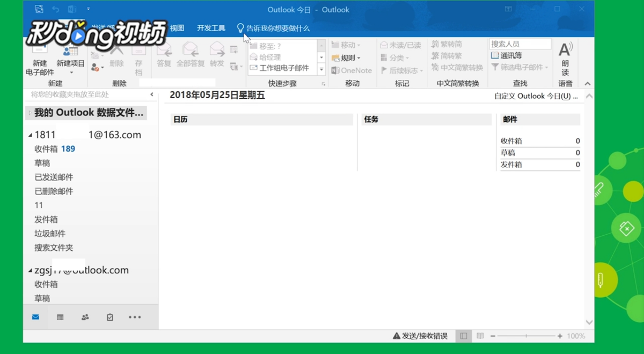Open the 分类 categorize dropdown

tap(395, 57)
